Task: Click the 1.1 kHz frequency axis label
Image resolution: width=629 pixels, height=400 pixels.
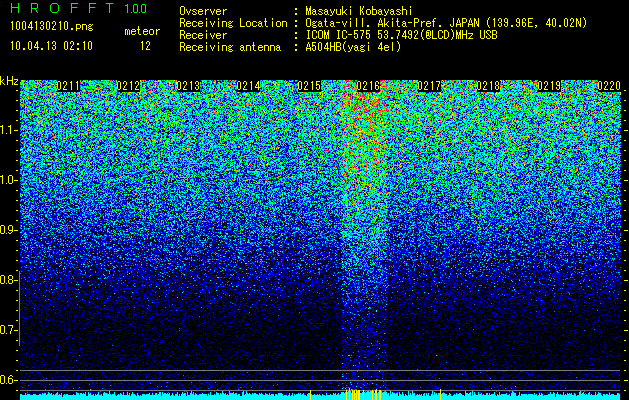Action: pos(7,130)
